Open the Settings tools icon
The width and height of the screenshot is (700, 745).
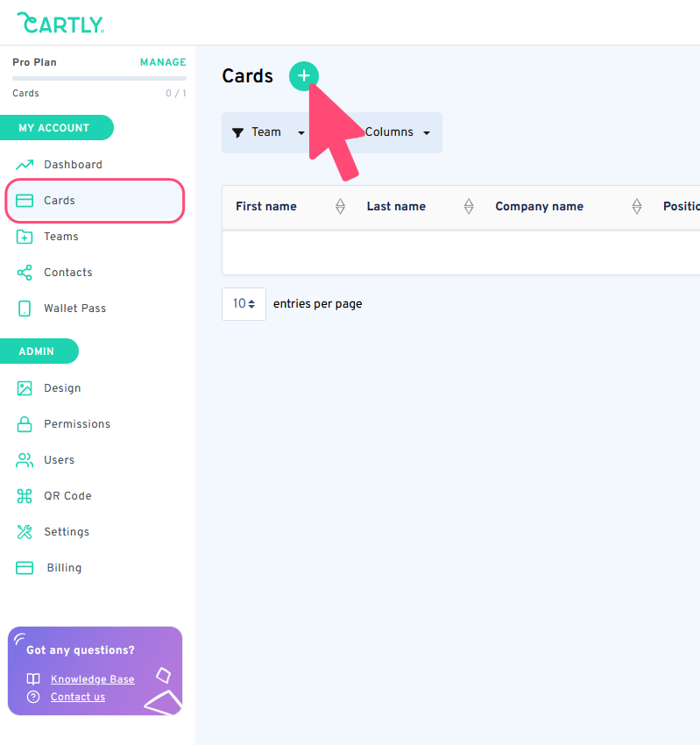[x=25, y=532]
